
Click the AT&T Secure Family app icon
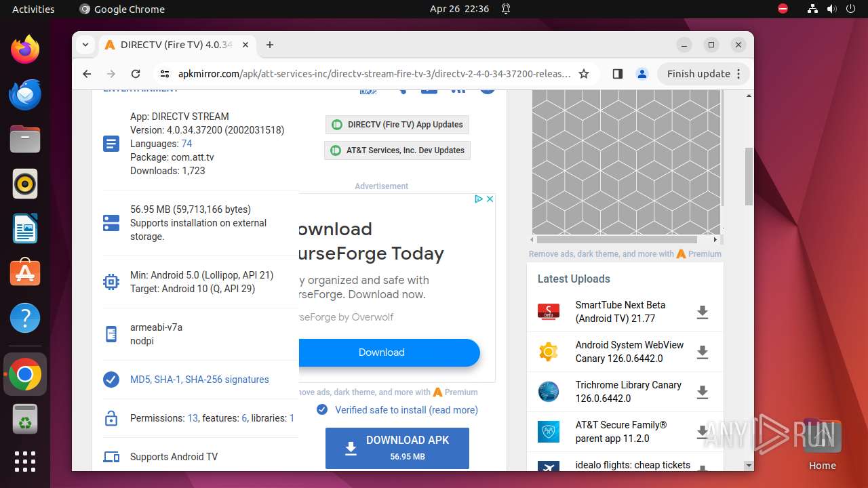click(549, 432)
